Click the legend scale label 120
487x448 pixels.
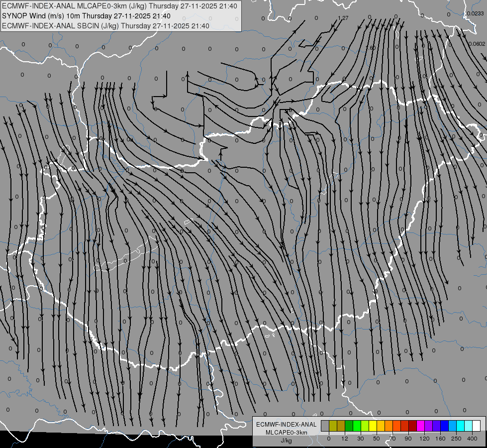click(425, 439)
